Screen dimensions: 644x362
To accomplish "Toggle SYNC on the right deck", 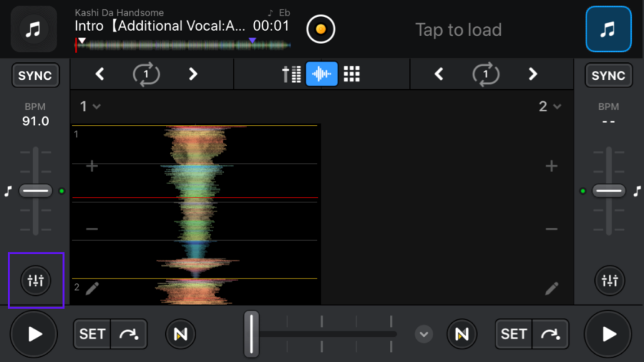I will tap(608, 75).
